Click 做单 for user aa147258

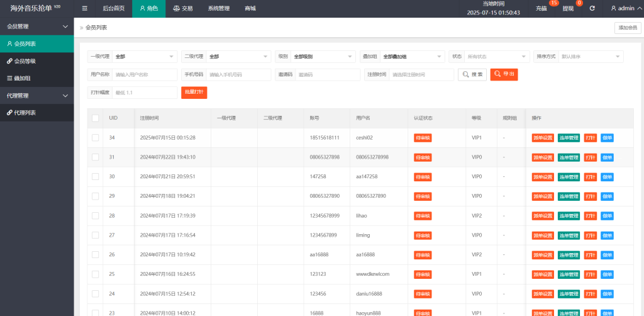coord(607,177)
